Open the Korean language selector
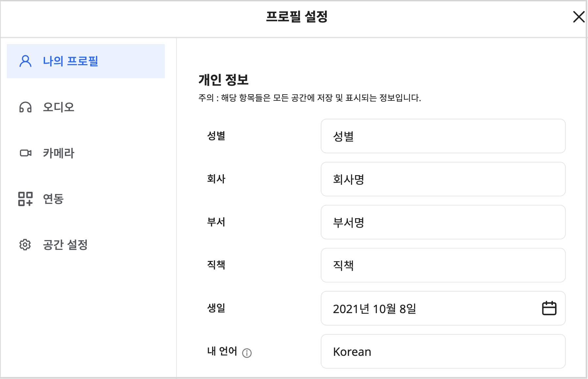The height and width of the screenshot is (379, 588). tap(443, 352)
